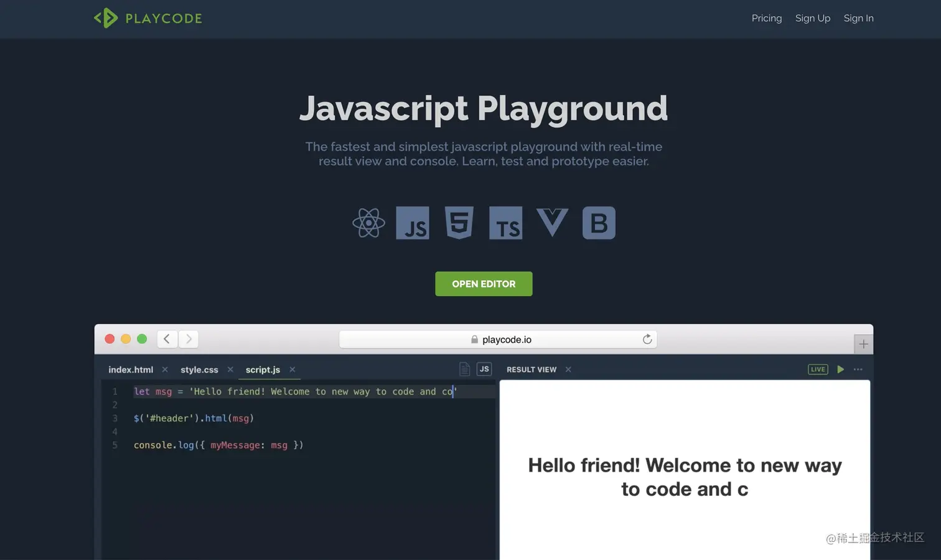Choose the Bootstrap B icon

pyautogui.click(x=599, y=223)
